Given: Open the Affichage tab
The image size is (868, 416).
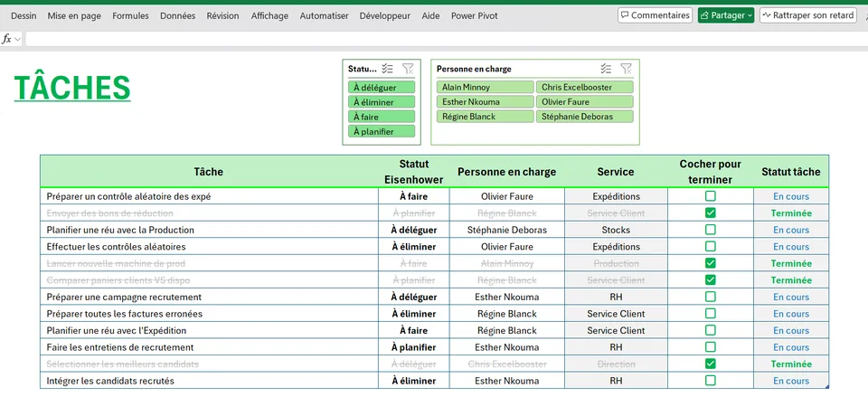Looking at the screenshot, I should coord(269,16).
